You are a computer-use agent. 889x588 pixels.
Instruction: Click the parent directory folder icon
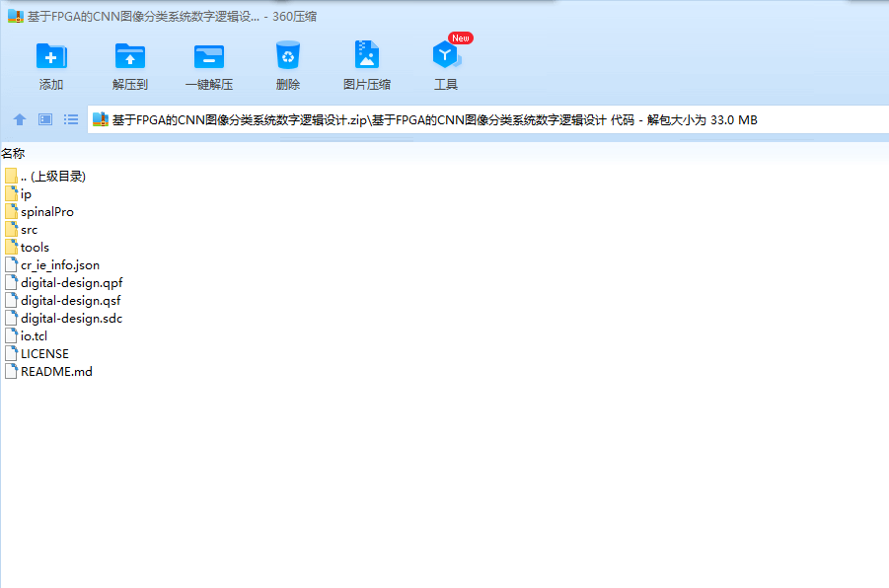(11, 176)
